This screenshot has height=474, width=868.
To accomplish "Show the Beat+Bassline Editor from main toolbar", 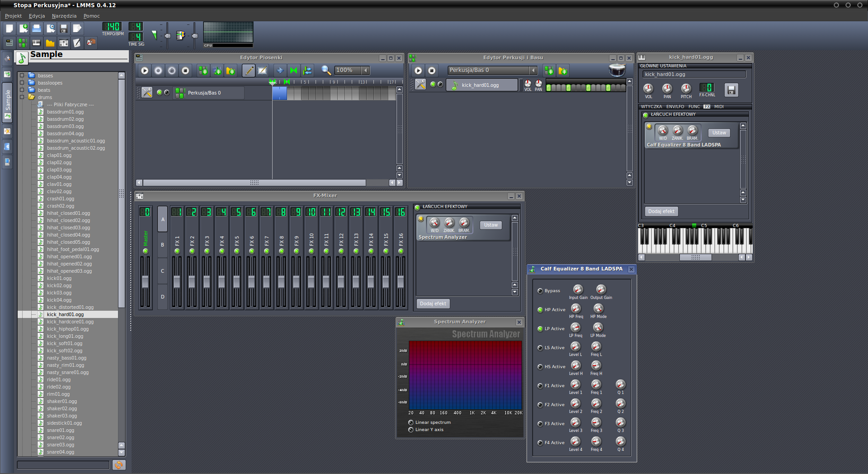I will (23, 43).
